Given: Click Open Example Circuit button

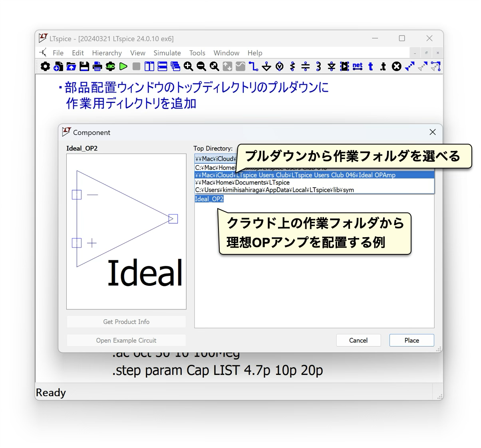Looking at the screenshot, I should [126, 341].
